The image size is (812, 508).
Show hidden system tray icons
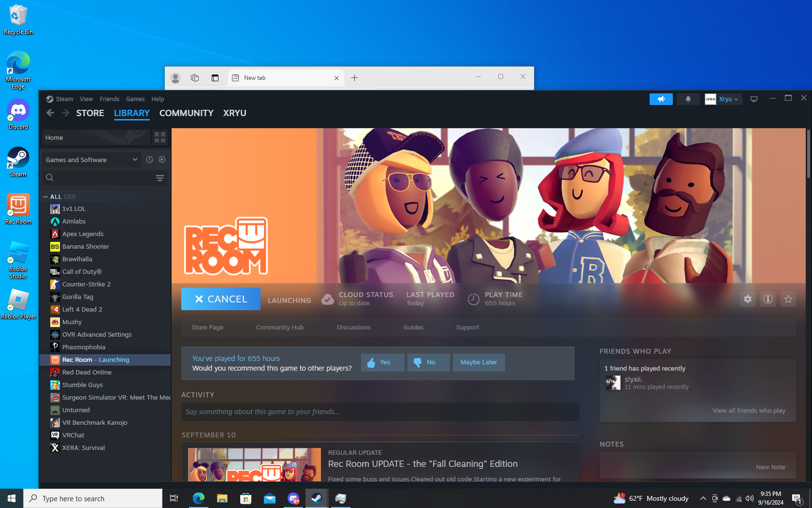pos(703,498)
